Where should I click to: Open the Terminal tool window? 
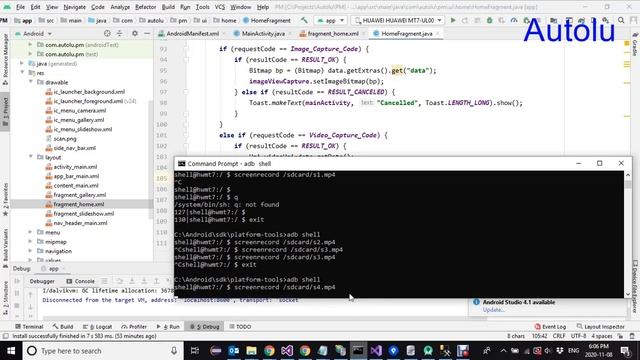click(x=29, y=327)
